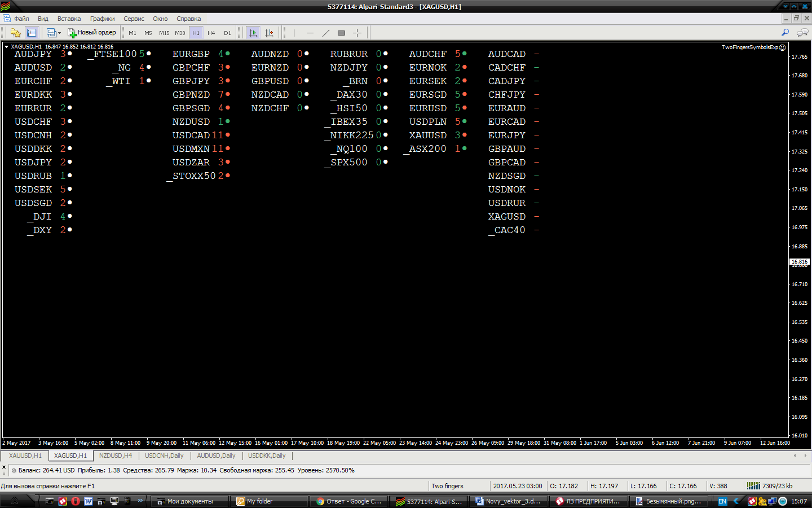Select M30 timeframe

click(180, 33)
